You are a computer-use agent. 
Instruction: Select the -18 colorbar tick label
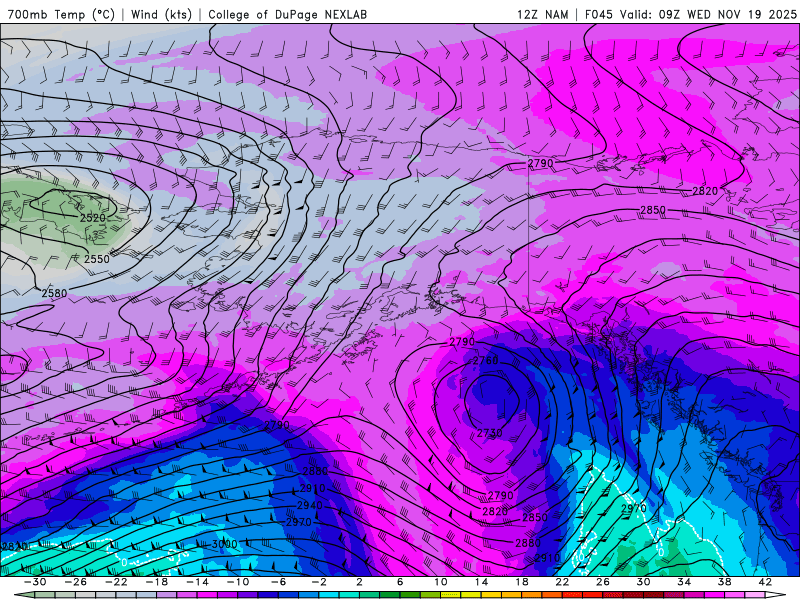157,582
